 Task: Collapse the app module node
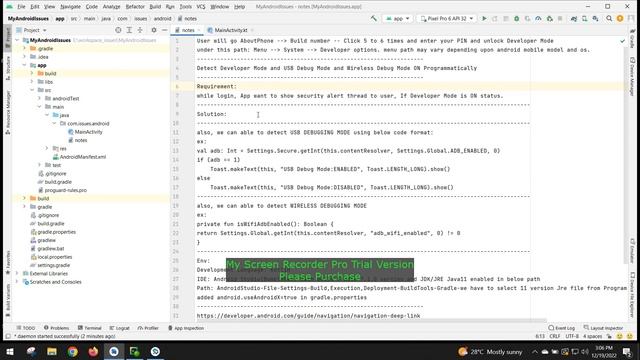click(x=24, y=65)
